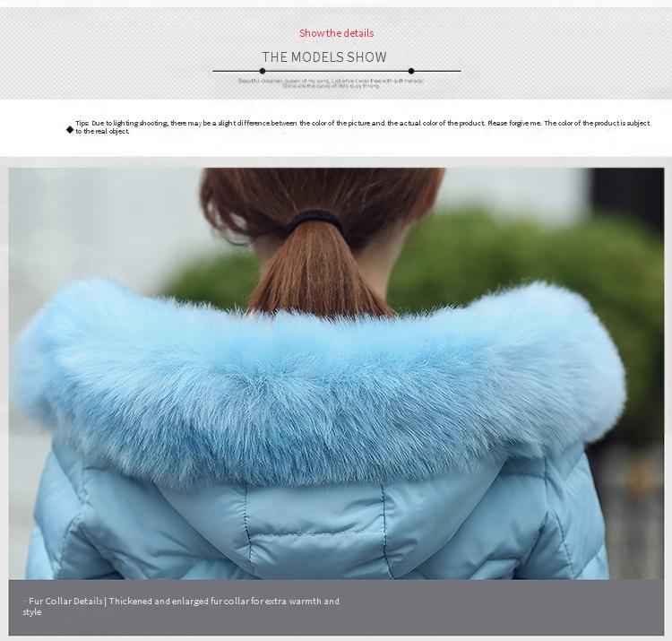The image size is (672, 641).
Task: Select the 'THE MODELS SHOW' heading
Action: tap(324, 57)
